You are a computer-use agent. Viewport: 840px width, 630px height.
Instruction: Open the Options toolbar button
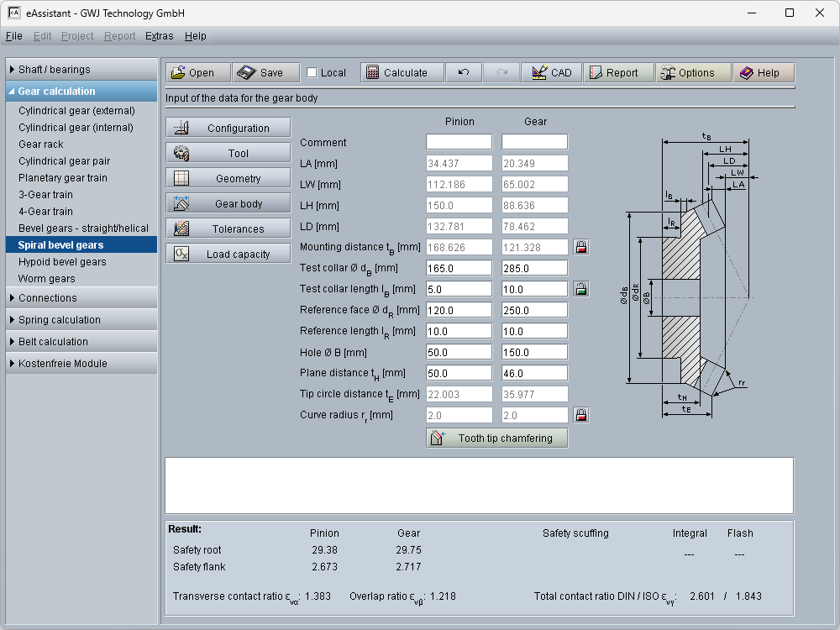[693, 73]
